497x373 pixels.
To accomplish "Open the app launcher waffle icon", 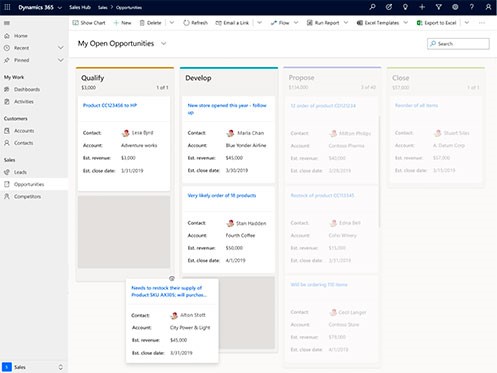I will (7, 7).
